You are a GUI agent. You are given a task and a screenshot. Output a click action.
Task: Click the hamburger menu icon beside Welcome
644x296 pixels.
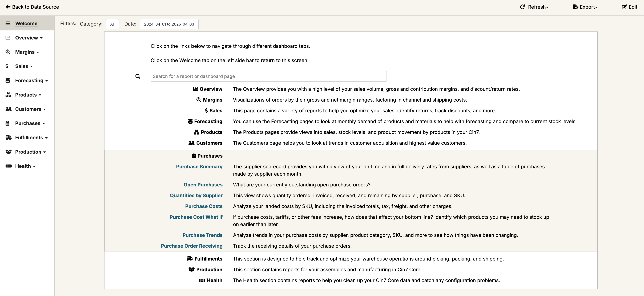coord(8,23)
